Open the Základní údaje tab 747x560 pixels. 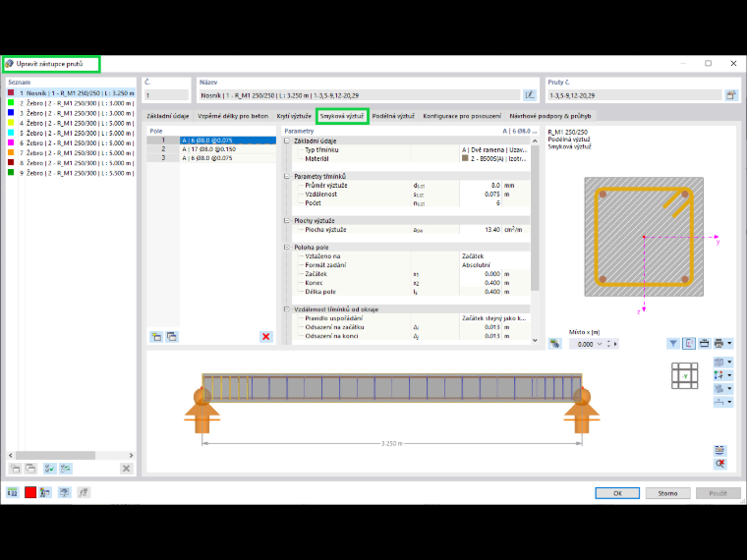point(168,116)
